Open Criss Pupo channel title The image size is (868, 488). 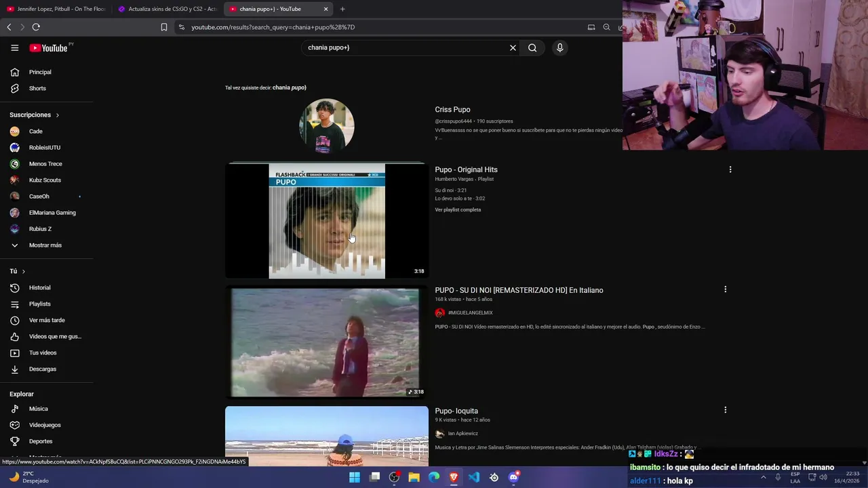click(452, 109)
